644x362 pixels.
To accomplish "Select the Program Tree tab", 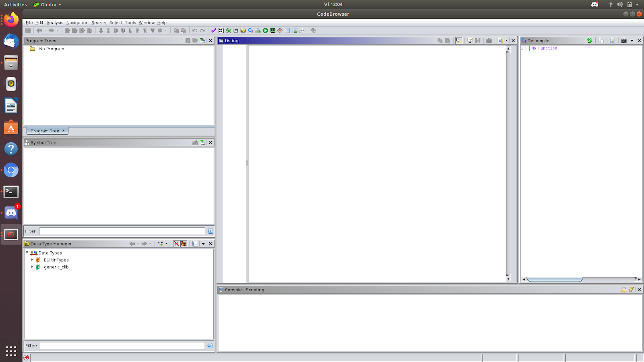I will pyautogui.click(x=47, y=131).
